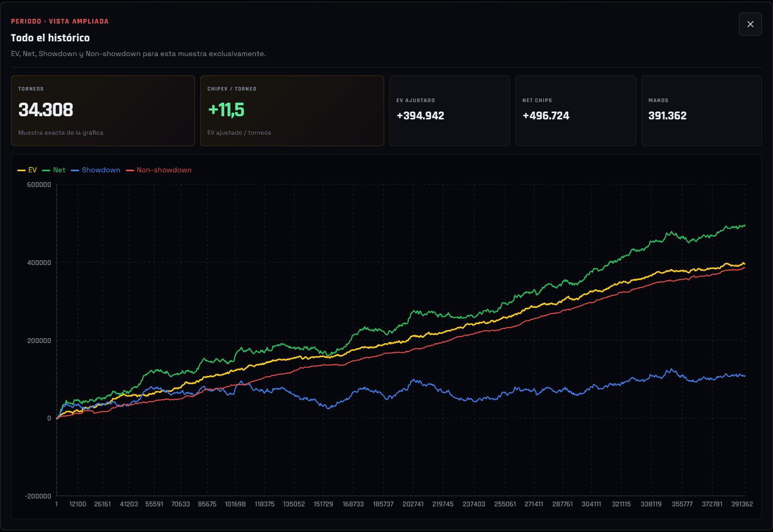
Task: Click the 101698 x-axis tick label
Action: click(235, 504)
